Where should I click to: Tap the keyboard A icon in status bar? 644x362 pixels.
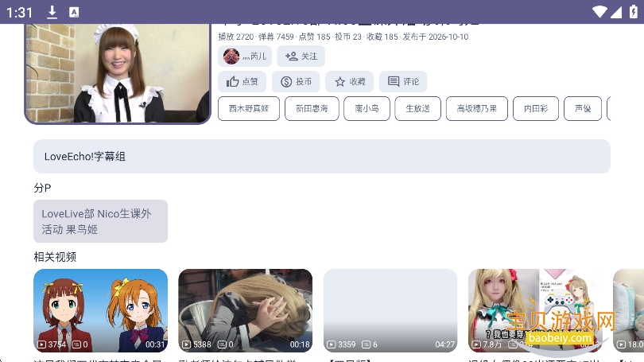tap(74, 12)
